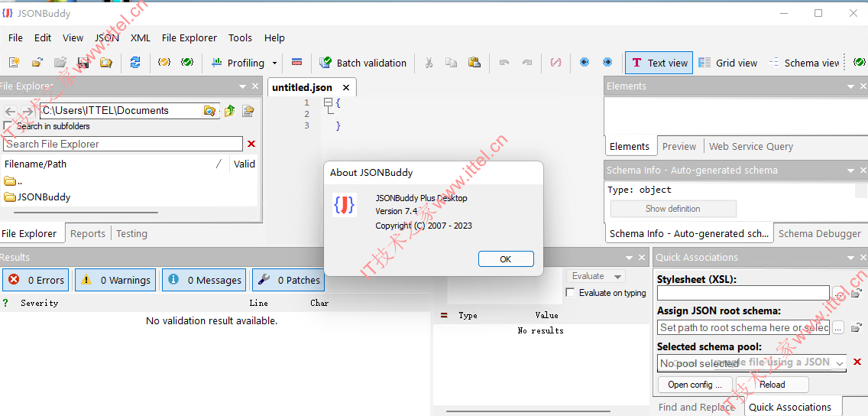Click the redo arrow icon
868x416 pixels.
[527, 63]
